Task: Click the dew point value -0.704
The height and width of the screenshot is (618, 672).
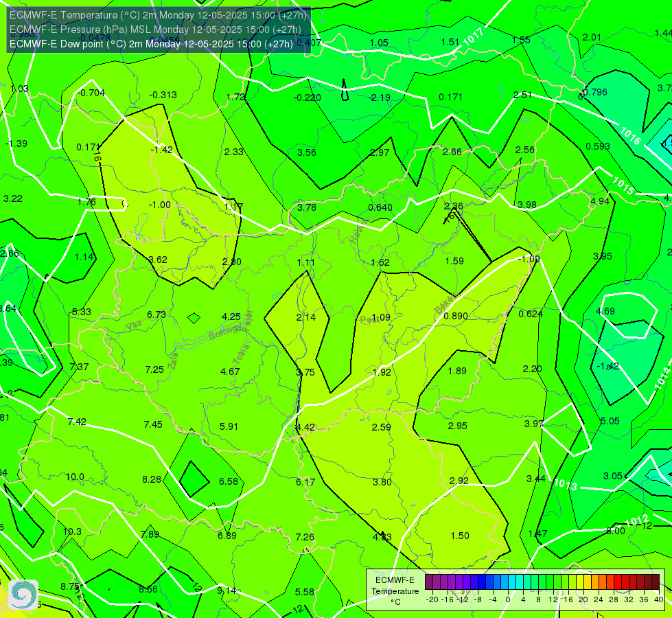Action: point(91,93)
